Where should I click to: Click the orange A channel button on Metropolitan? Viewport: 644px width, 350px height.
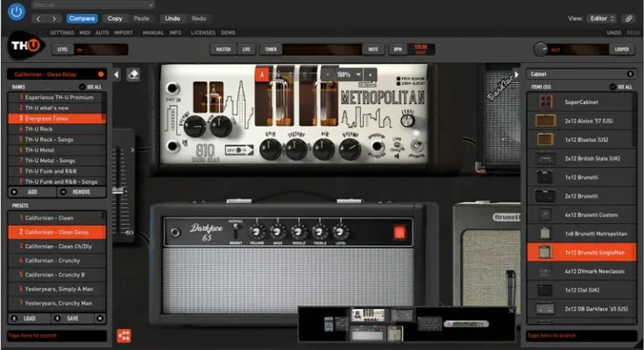point(260,74)
